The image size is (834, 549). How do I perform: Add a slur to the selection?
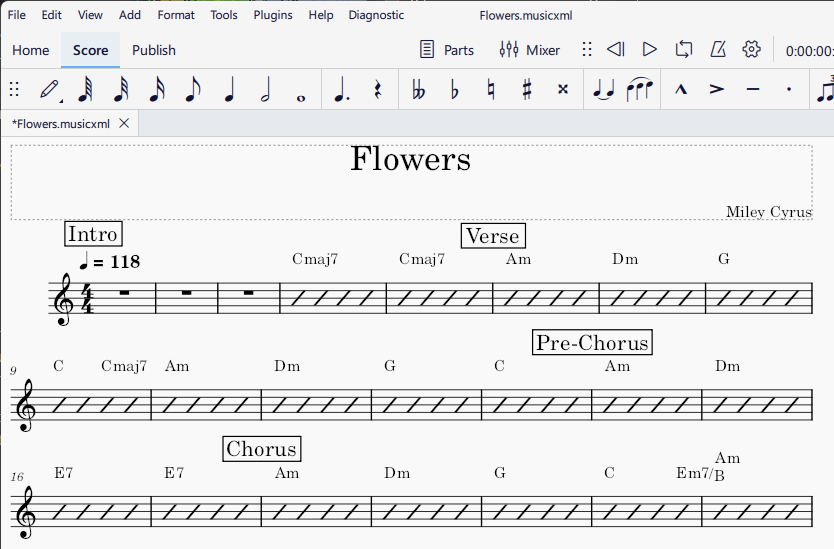(x=640, y=90)
